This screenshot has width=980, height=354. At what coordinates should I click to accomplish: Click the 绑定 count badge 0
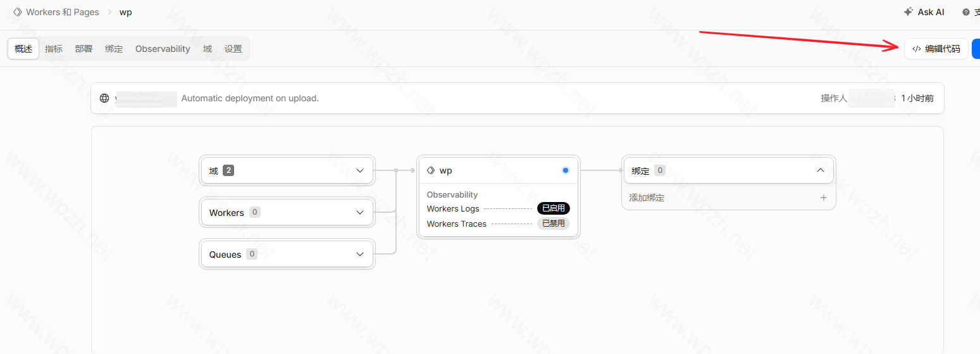click(660, 170)
